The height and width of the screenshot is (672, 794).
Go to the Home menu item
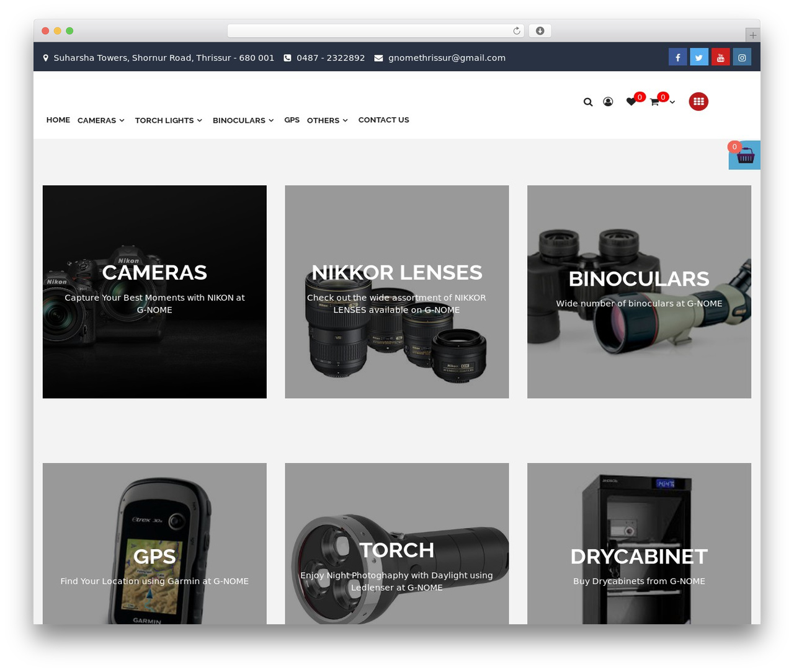tap(58, 120)
